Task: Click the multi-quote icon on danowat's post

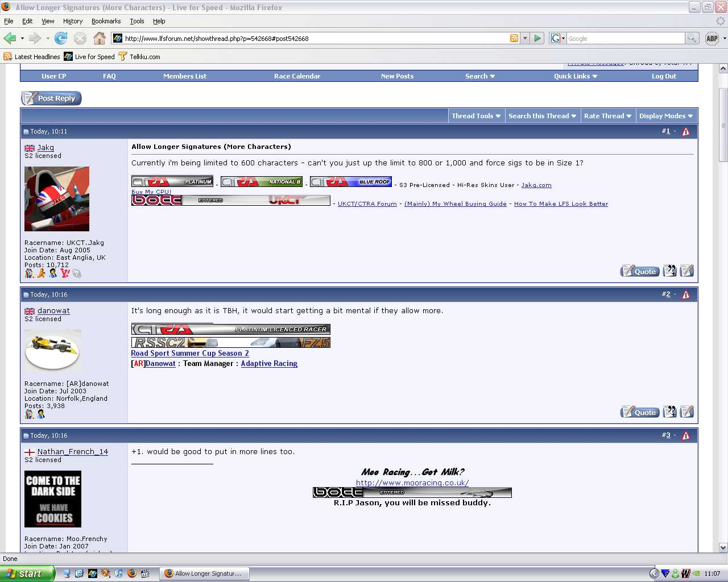Action: (x=670, y=412)
